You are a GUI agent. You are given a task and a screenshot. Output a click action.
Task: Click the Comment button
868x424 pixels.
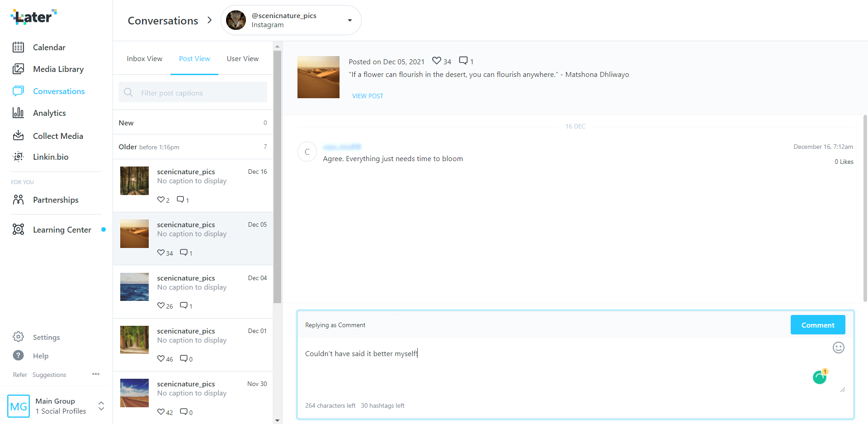click(x=818, y=325)
